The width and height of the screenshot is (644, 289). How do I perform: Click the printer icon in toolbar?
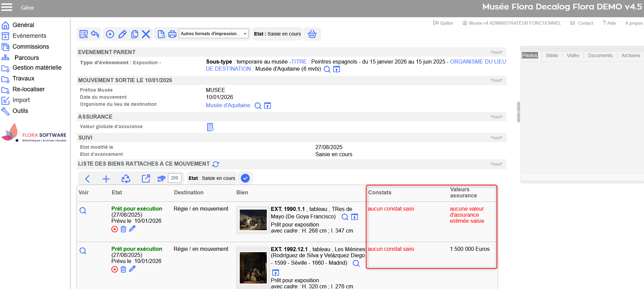(x=172, y=34)
